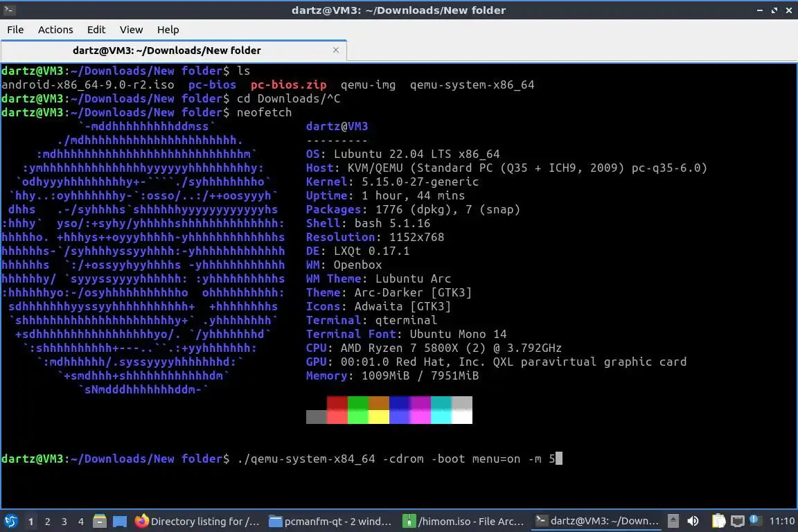Launch the file manager from the quick-launch bar
Image resolution: width=798 pixels, height=532 pixels.
click(x=100, y=521)
